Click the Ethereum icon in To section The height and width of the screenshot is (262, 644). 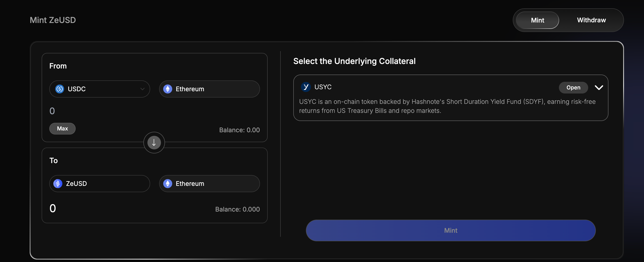[x=167, y=183]
